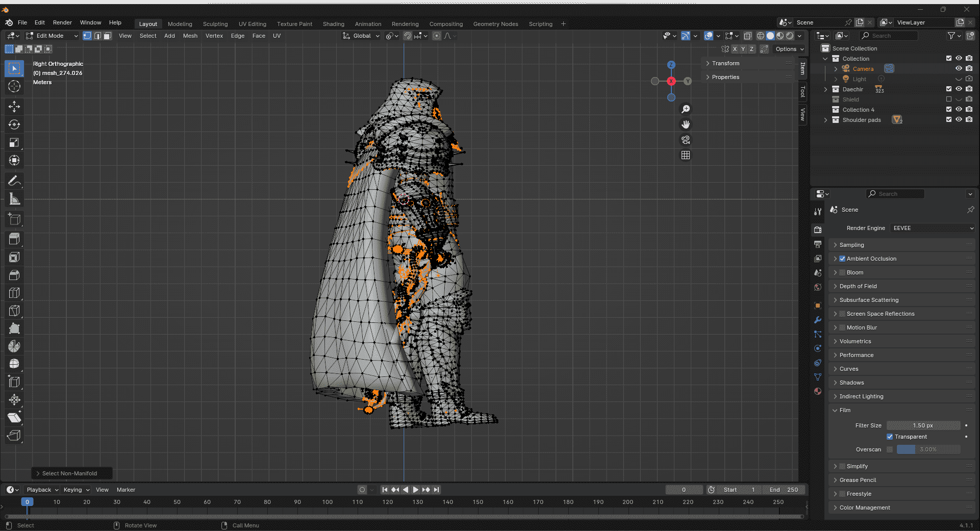Enable vertex select mode
This screenshot has width=980, height=531.
[x=87, y=36]
